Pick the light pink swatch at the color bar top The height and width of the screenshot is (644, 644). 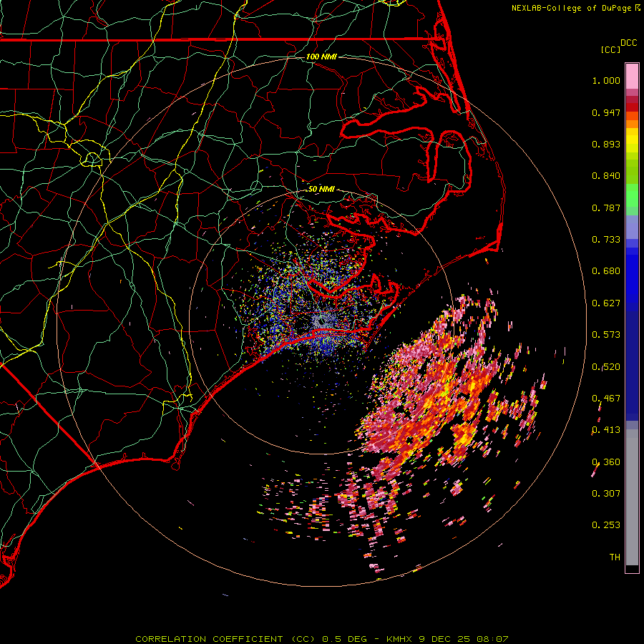tap(632, 76)
